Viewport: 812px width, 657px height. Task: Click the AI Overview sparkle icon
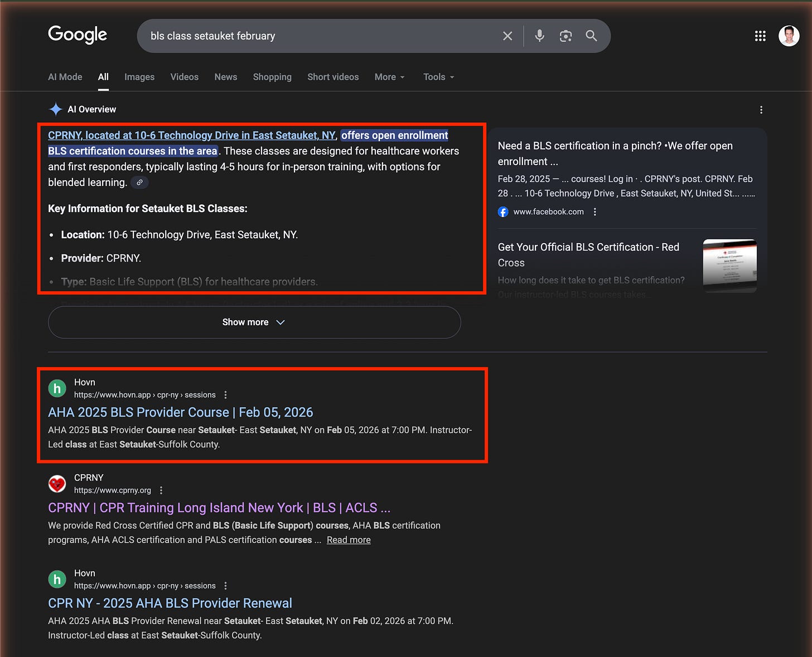tap(55, 109)
